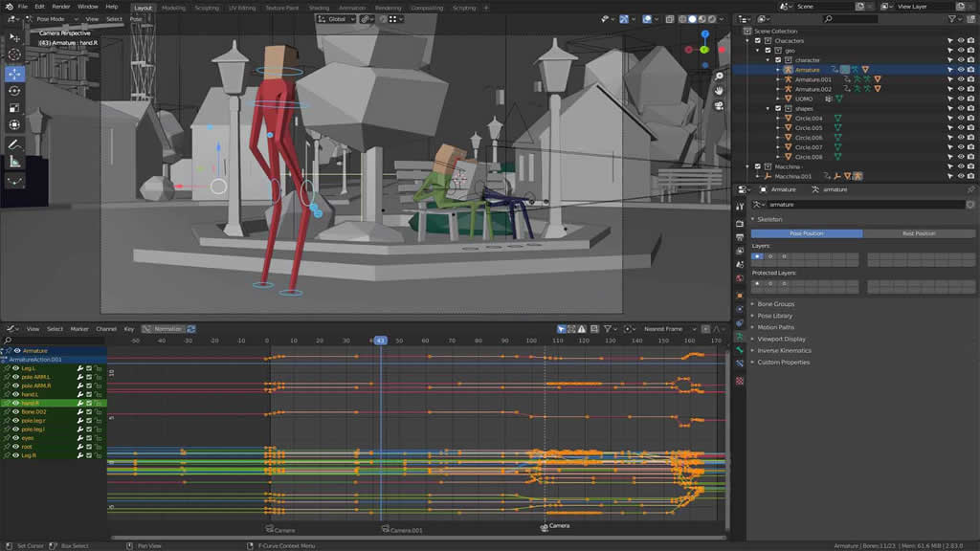The image size is (980, 551).
Task: Uncheck the Macchina collection checkbox
Action: [x=758, y=166]
